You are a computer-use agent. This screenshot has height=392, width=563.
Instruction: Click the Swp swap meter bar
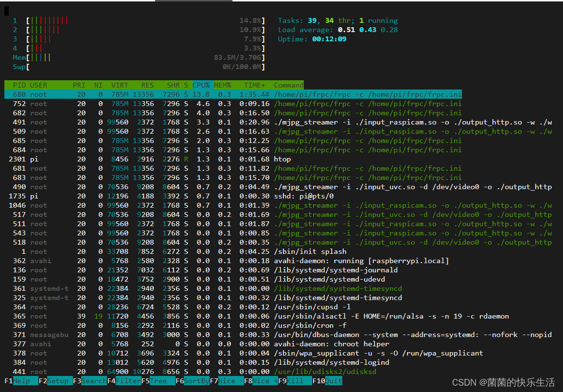(x=145, y=67)
